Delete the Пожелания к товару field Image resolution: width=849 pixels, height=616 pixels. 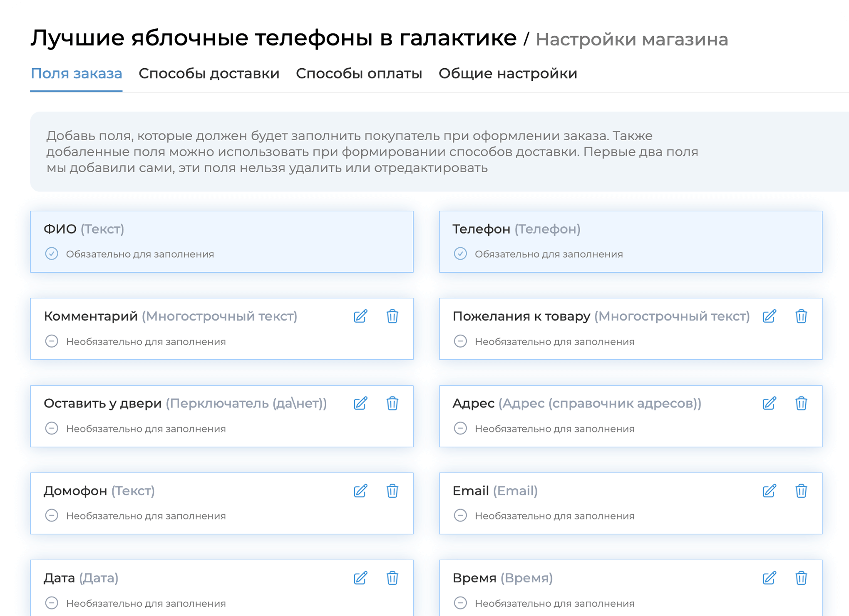click(801, 316)
